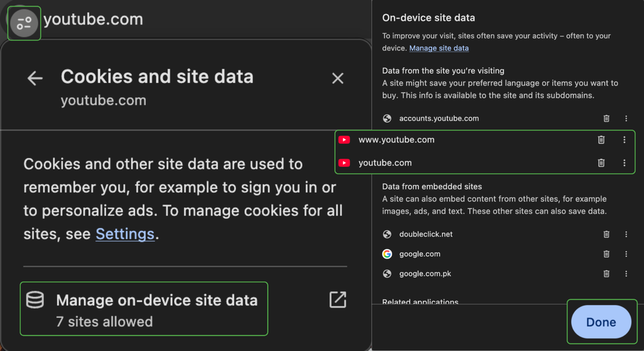Click the 'Data from embedded sites' heading

tap(431, 187)
